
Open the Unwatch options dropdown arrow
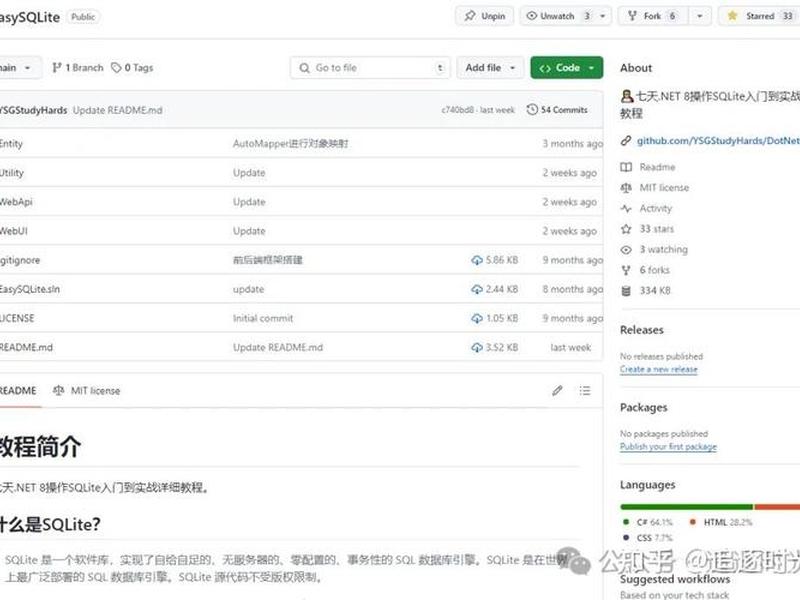point(603,16)
